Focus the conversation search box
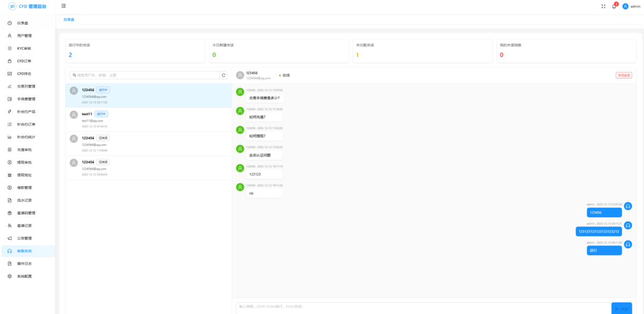 (x=146, y=76)
